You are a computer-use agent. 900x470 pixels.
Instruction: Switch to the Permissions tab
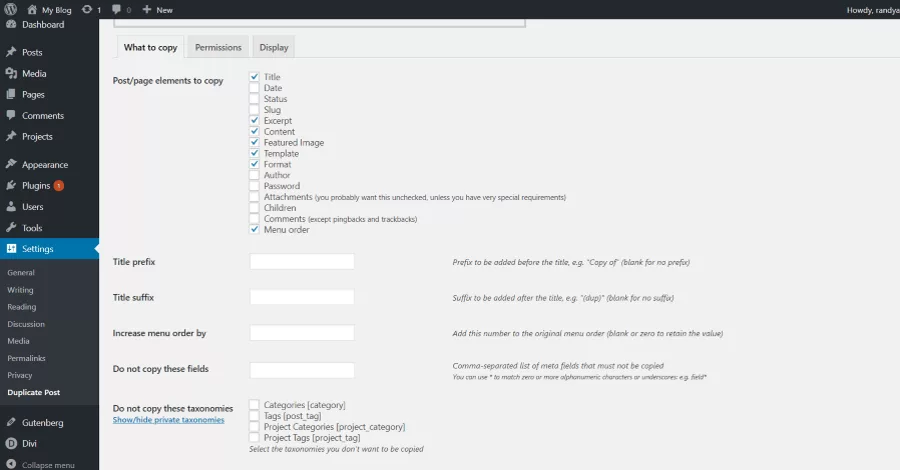(218, 47)
